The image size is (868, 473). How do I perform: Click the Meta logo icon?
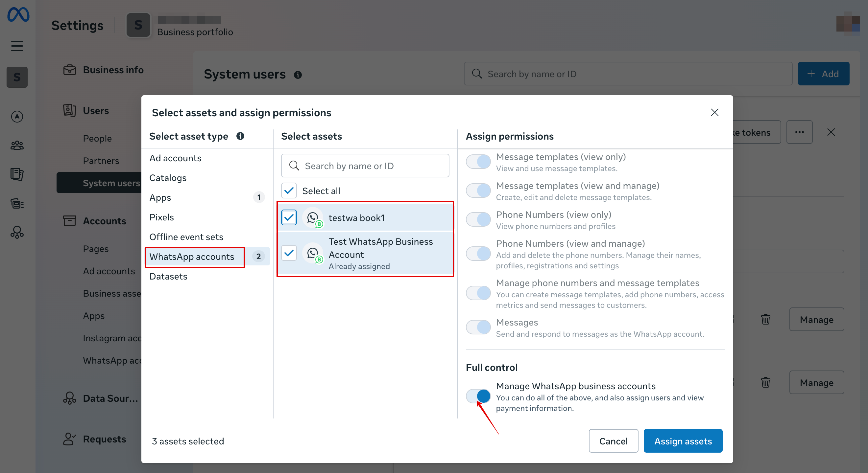18,15
